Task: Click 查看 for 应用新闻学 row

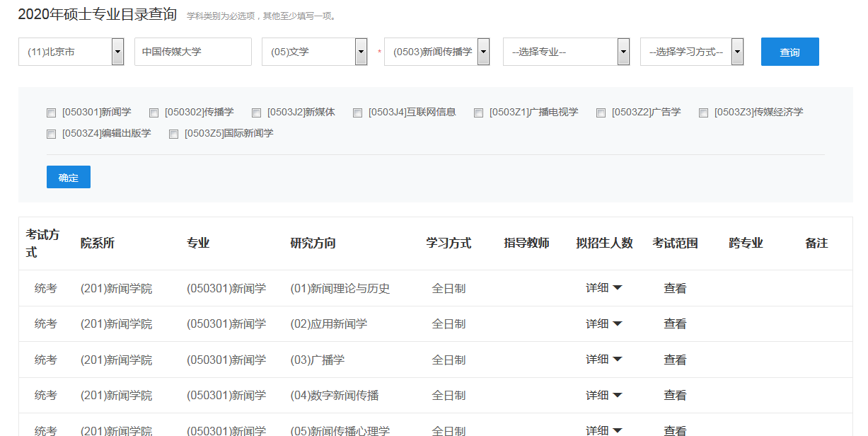Action: point(675,323)
